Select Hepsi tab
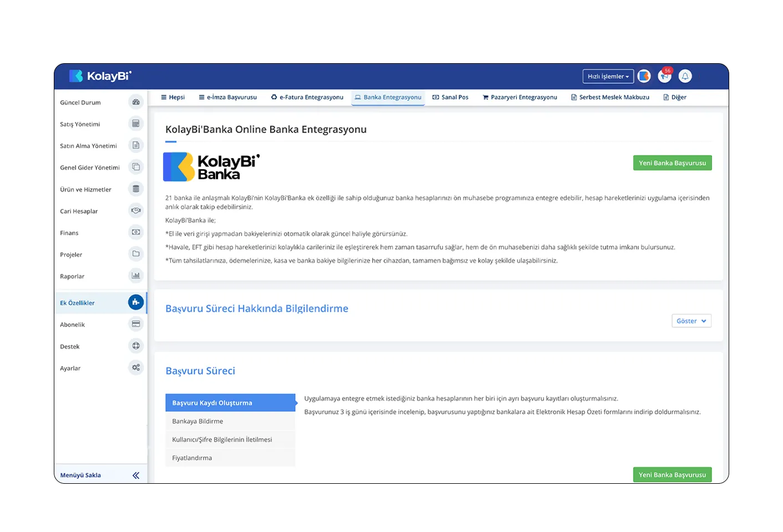 coord(173,98)
